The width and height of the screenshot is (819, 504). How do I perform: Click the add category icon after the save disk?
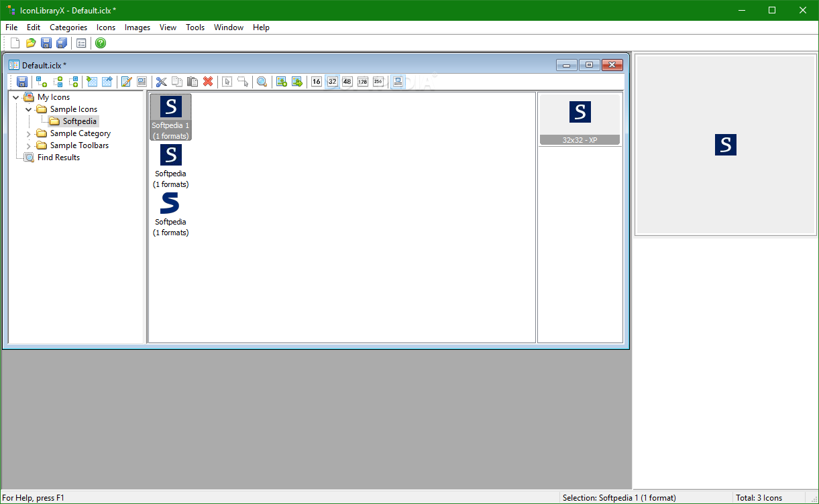pyautogui.click(x=42, y=82)
